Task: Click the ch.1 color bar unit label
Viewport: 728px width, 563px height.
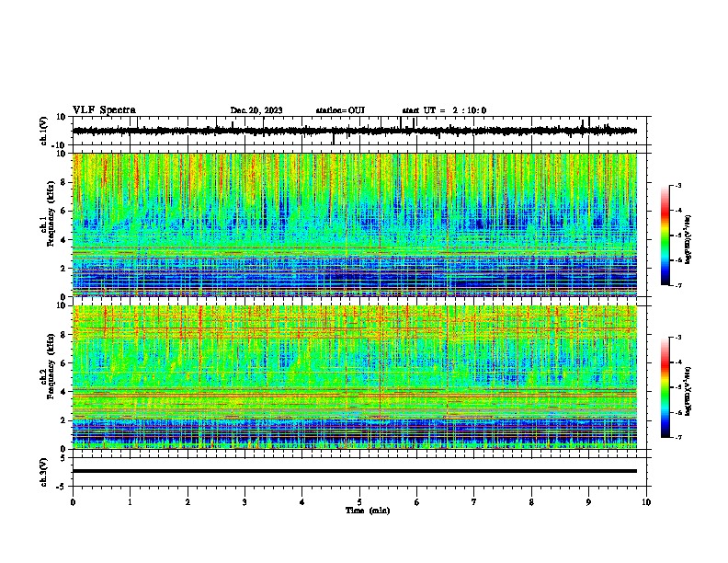Action: pyautogui.click(x=688, y=240)
